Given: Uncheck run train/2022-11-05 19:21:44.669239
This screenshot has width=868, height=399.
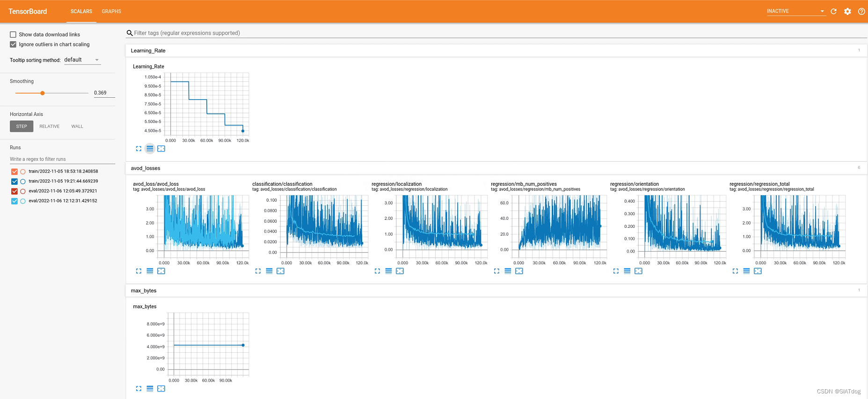Looking at the screenshot, I should (x=15, y=181).
